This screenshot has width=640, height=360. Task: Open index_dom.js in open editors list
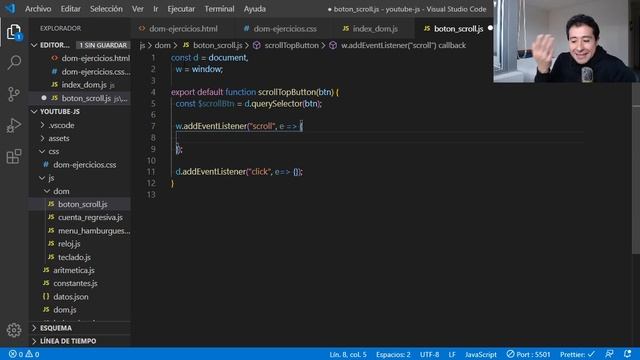[80, 85]
